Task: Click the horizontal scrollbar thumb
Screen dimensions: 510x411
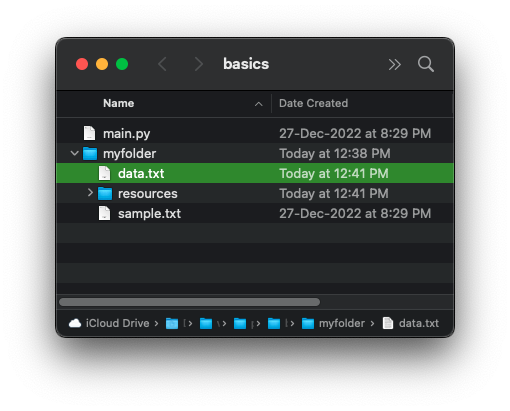Action: (189, 302)
